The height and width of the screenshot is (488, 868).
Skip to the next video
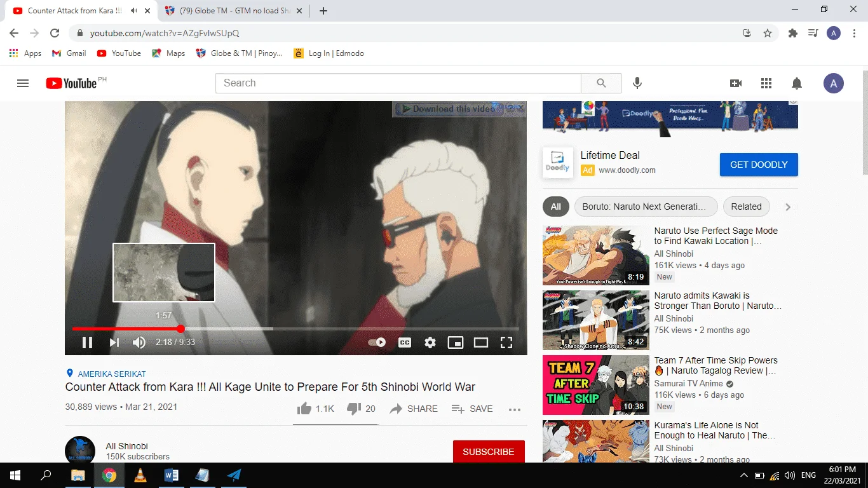click(x=114, y=342)
